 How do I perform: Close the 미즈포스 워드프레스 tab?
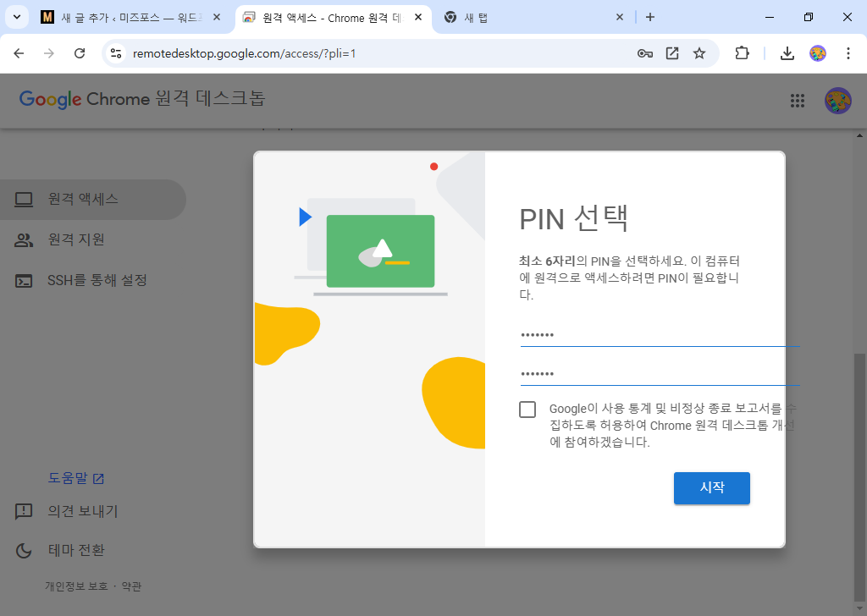217,18
